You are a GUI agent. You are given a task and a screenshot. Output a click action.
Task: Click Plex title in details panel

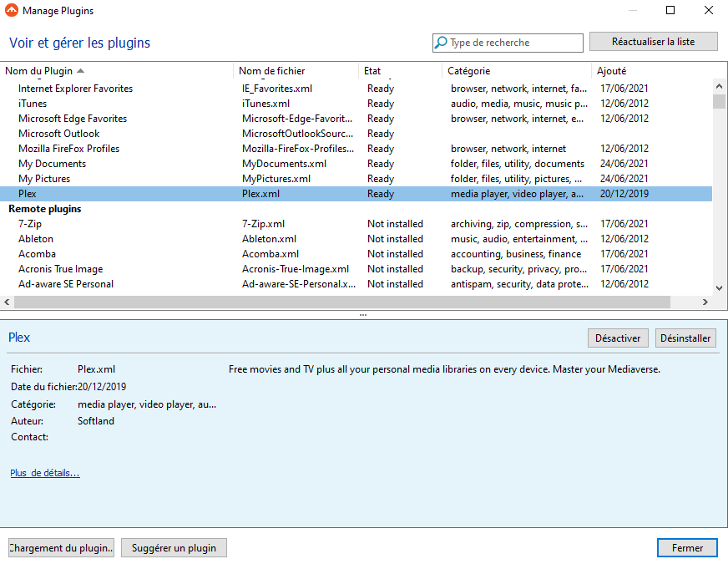tap(19, 338)
